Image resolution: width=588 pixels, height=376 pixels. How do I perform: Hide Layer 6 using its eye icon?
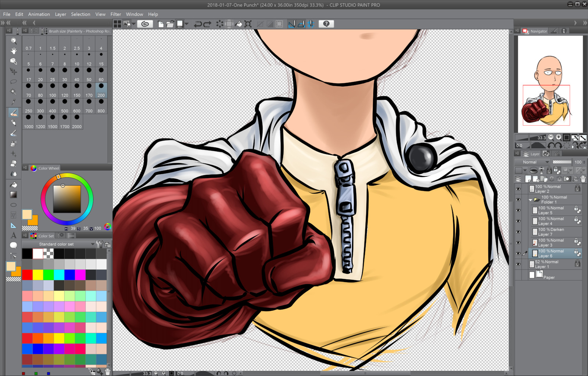tap(518, 253)
